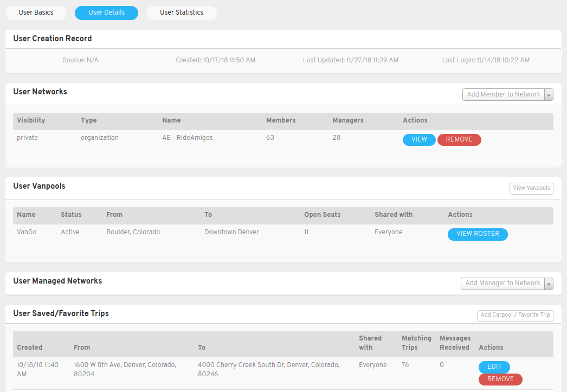Click the 'organization' type cell
Screen dimensions: 567x392
[x=99, y=138]
